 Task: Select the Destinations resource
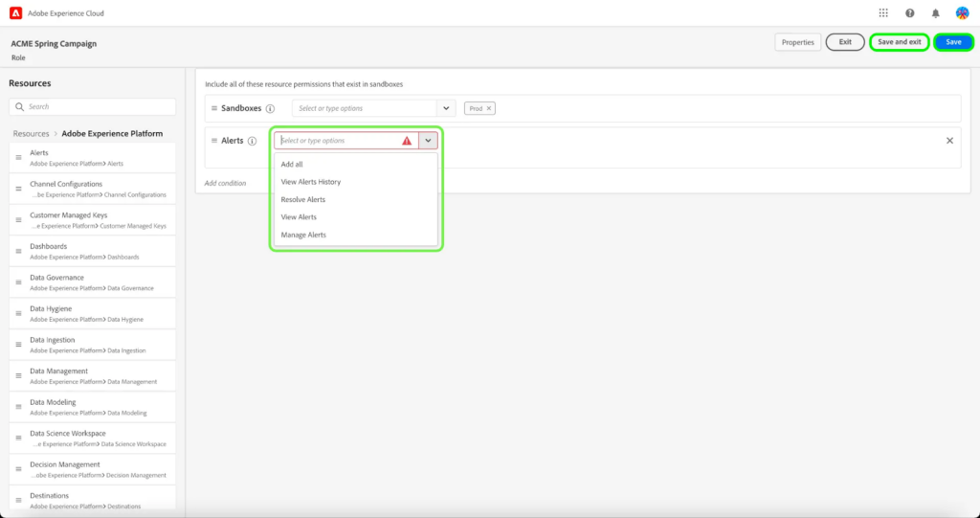(93, 499)
